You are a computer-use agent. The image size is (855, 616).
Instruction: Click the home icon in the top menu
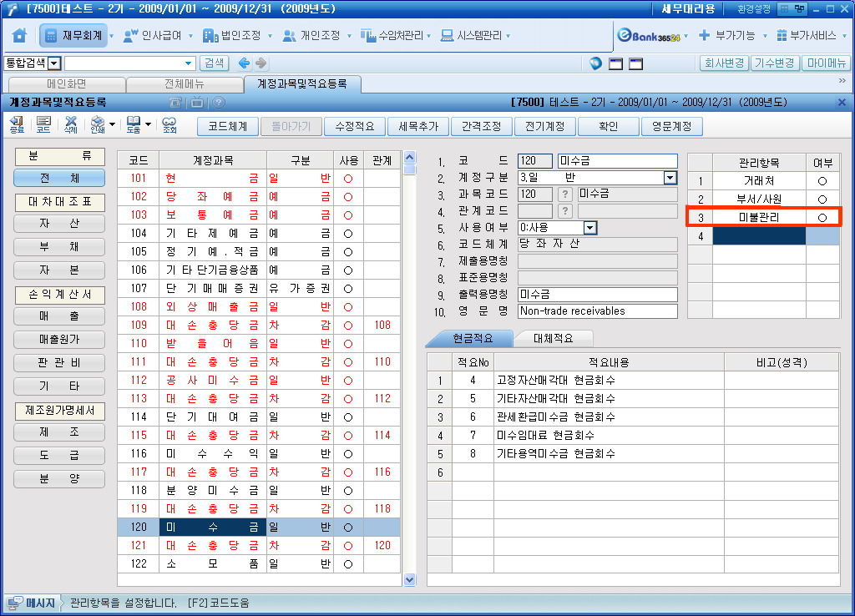coord(20,35)
